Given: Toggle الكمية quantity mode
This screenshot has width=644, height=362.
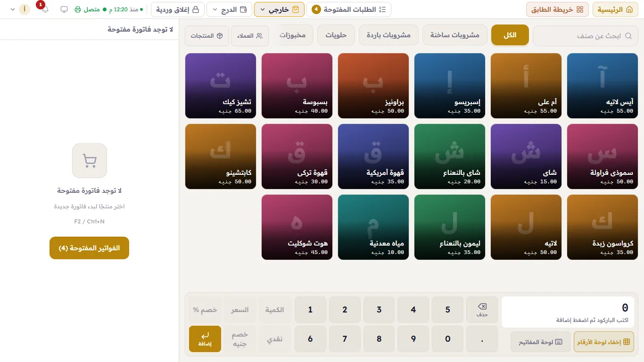Looking at the screenshot, I should pyautogui.click(x=275, y=310).
